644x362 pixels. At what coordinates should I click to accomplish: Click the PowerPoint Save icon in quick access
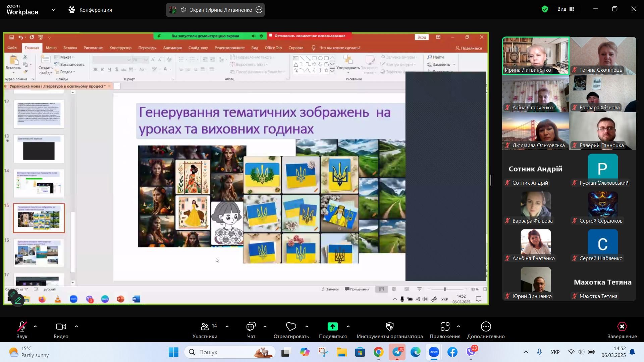pos(11,37)
